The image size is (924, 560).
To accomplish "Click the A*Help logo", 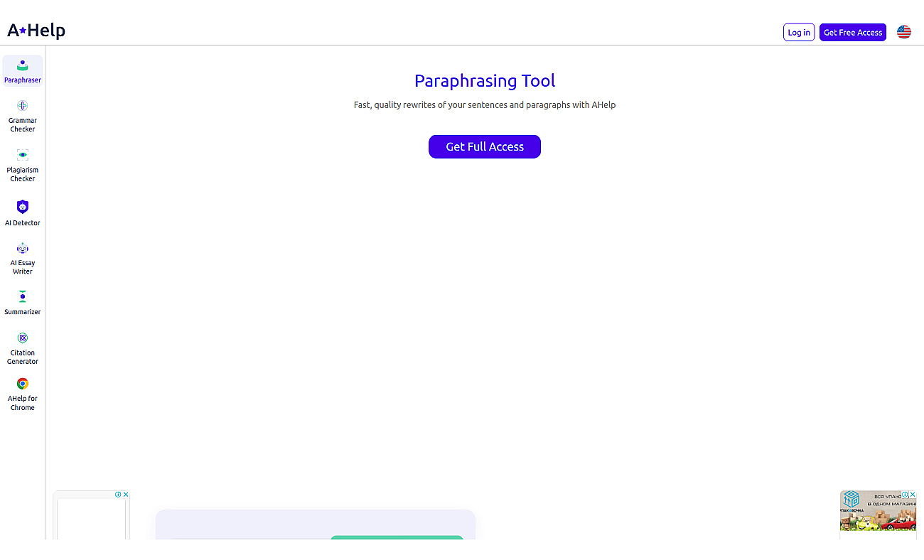I will (x=36, y=31).
